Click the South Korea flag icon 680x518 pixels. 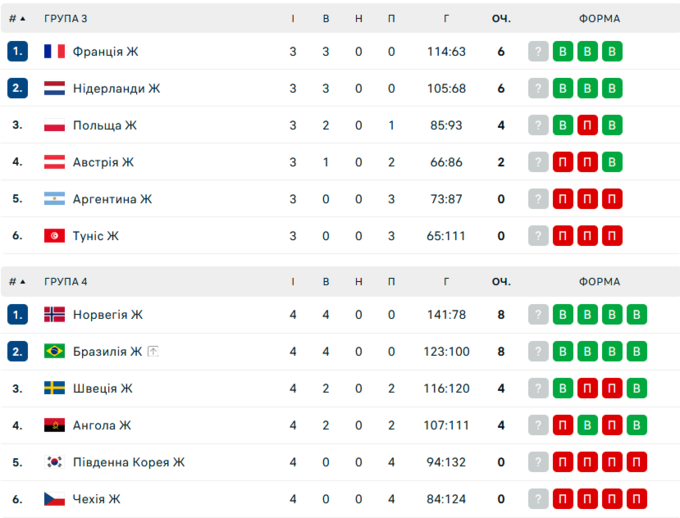54,462
